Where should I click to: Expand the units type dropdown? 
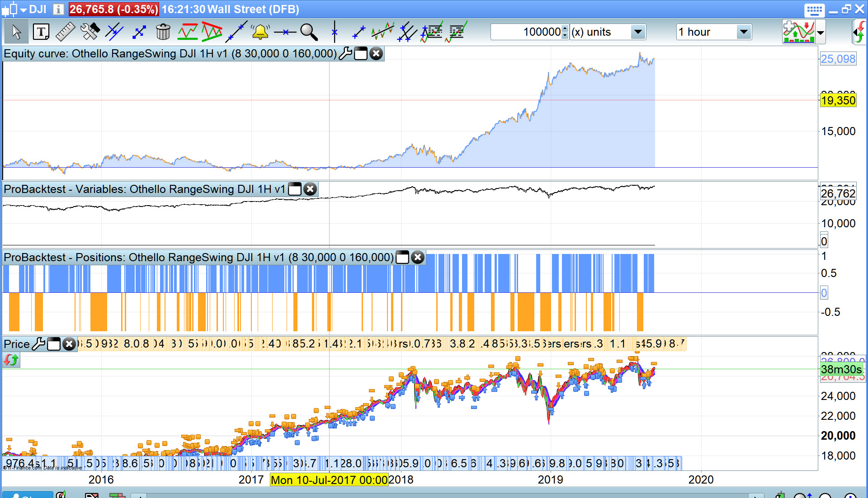coord(637,32)
